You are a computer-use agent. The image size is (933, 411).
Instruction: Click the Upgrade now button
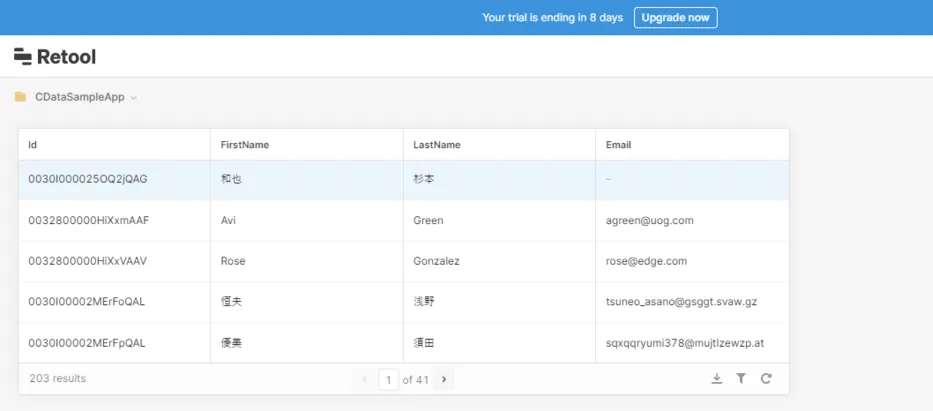coord(675,18)
